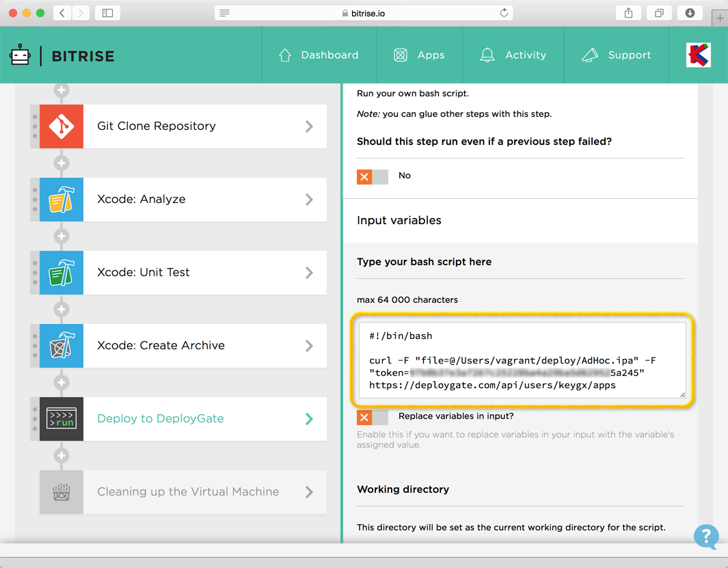Click inside the bash script text area
Image resolution: width=728 pixels, height=568 pixels.
[522, 360]
